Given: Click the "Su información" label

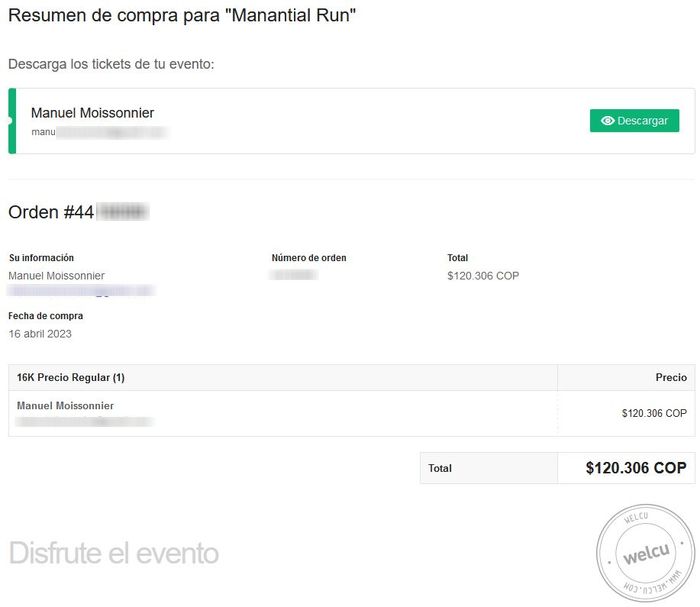Looking at the screenshot, I should coord(41,258).
